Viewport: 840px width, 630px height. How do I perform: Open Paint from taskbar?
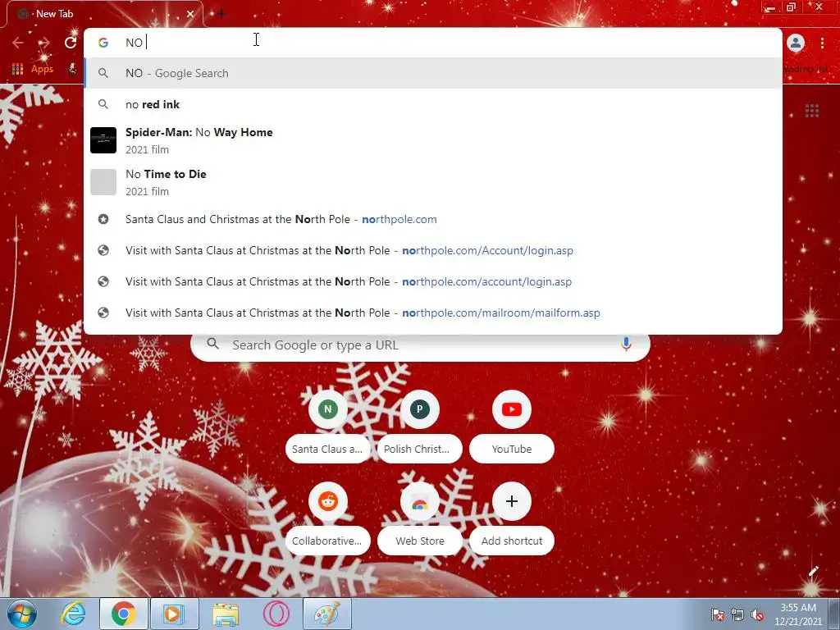(x=327, y=614)
